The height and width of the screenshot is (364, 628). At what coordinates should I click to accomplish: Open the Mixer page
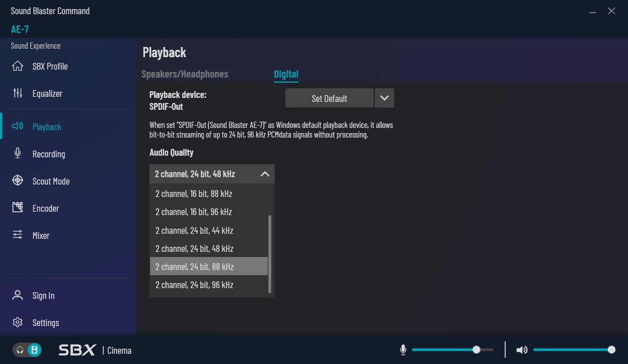pyautogui.click(x=41, y=235)
